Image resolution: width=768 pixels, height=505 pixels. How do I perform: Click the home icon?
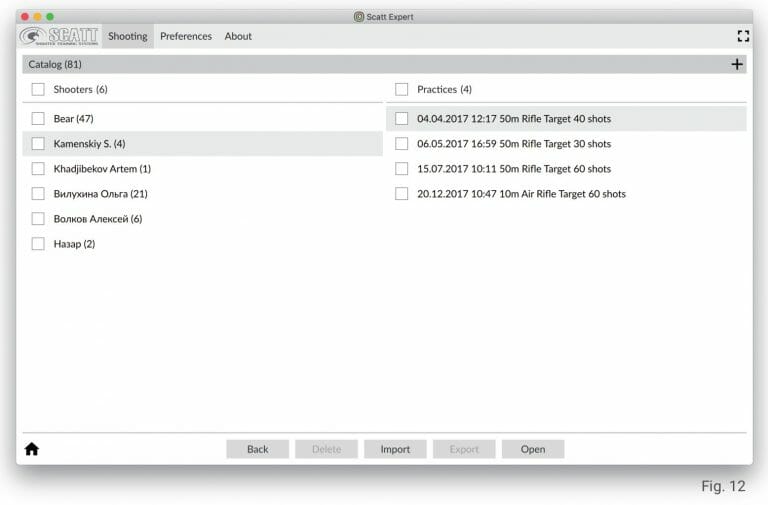(x=31, y=449)
